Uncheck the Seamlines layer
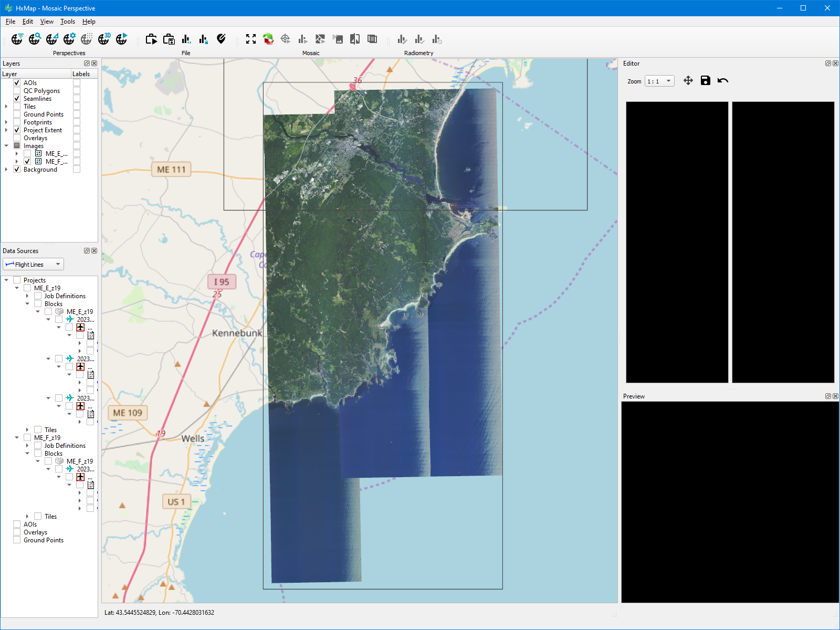840x630 pixels. pos(16,98)
